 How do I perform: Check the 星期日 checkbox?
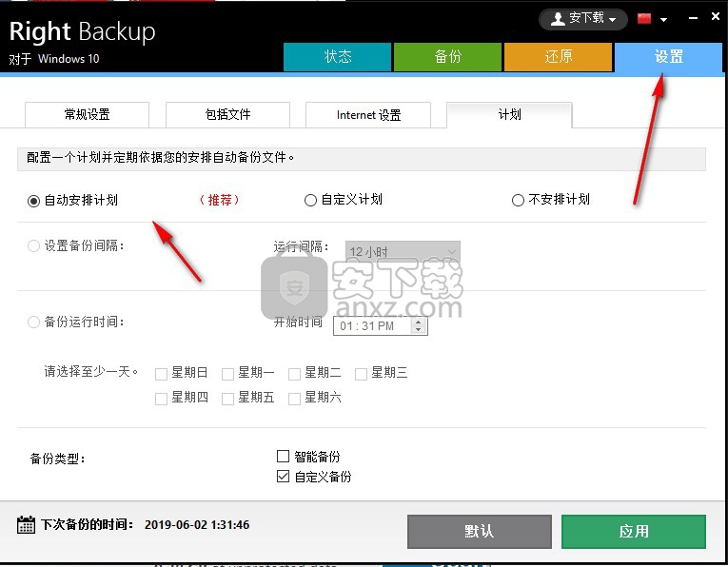(x=161, y=374)
